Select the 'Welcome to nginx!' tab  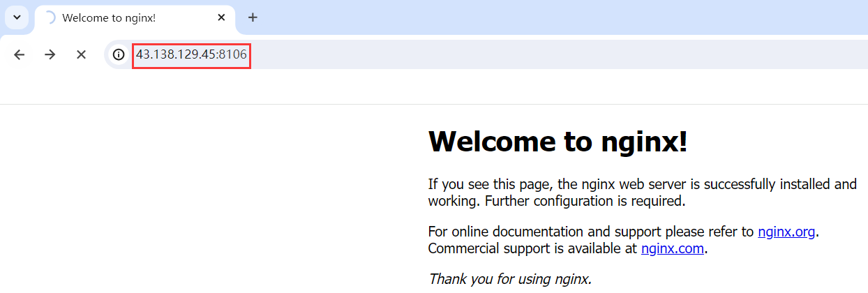point(135,17)
